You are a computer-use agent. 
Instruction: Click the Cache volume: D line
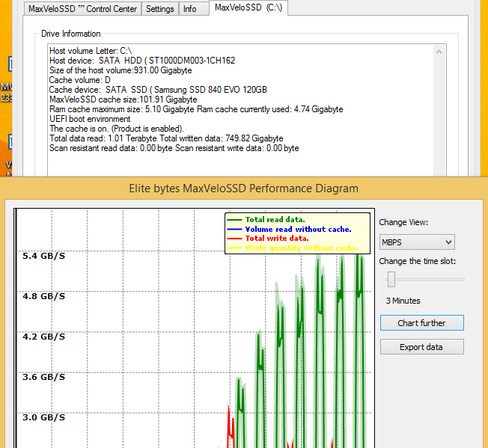80,80
